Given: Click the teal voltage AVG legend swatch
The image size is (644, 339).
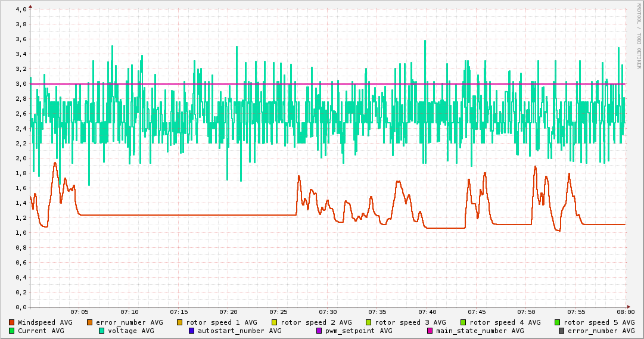Looking at the screenshot, I should coord(102,331).
